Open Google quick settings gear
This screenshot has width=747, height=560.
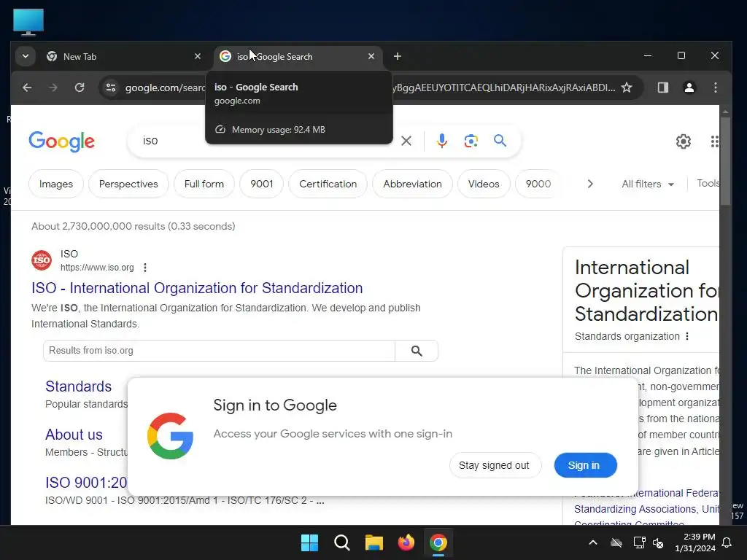click(x=683, y=141)
